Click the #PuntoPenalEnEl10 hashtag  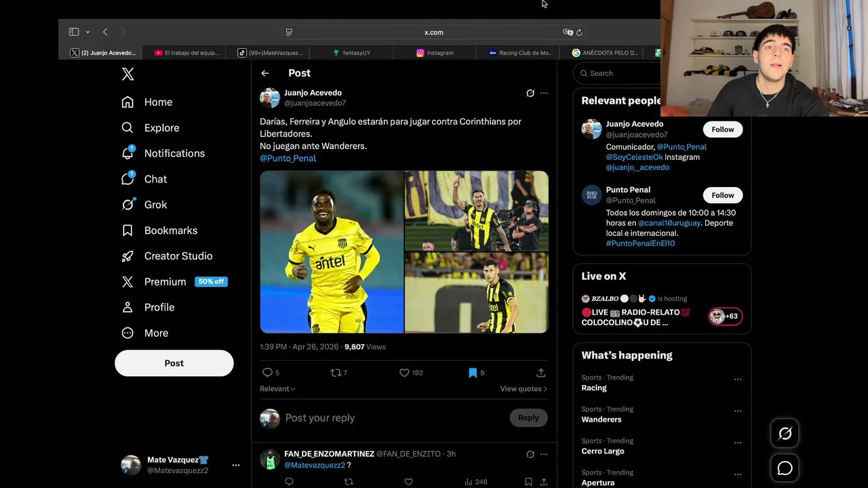click(x=640, y=243)
